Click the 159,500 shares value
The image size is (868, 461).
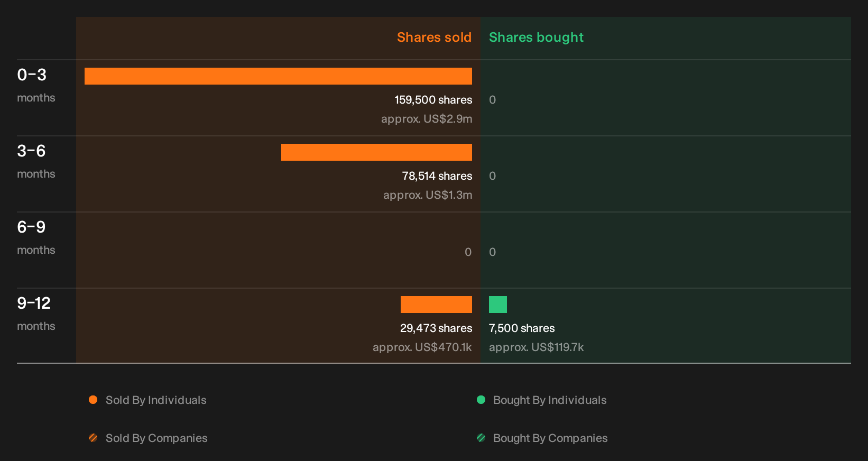433,100
